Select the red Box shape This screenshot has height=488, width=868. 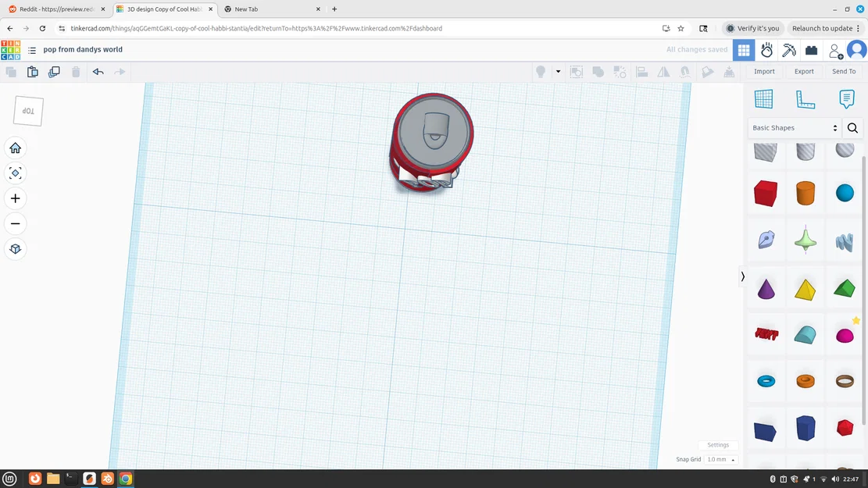point(766,193)
